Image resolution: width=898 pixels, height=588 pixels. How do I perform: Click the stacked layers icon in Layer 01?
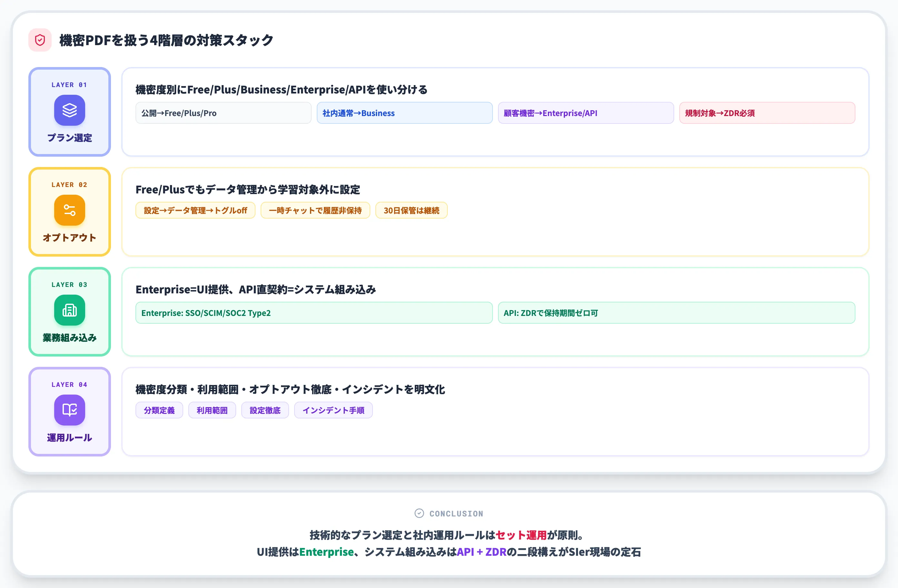tap(69, 110)
